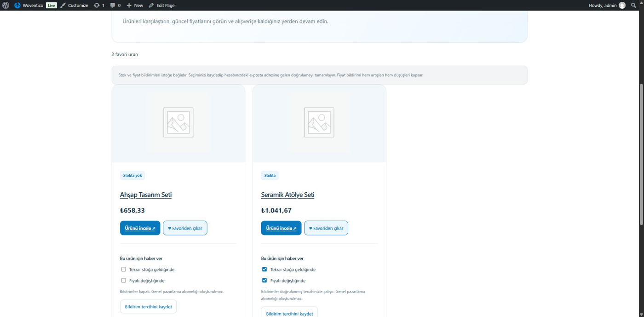Click the Live status badge
The image size is (644, 317).
click(x=51, y=6)
